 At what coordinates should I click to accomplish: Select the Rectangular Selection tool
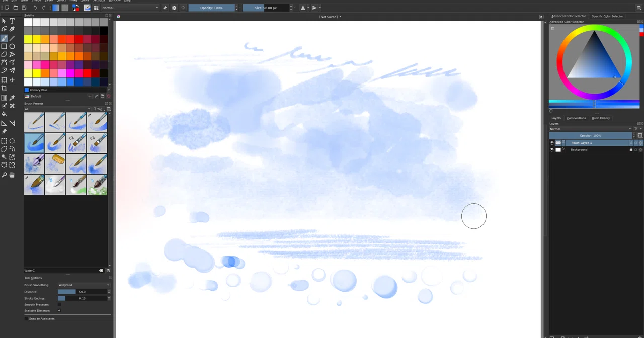(4, 141)
